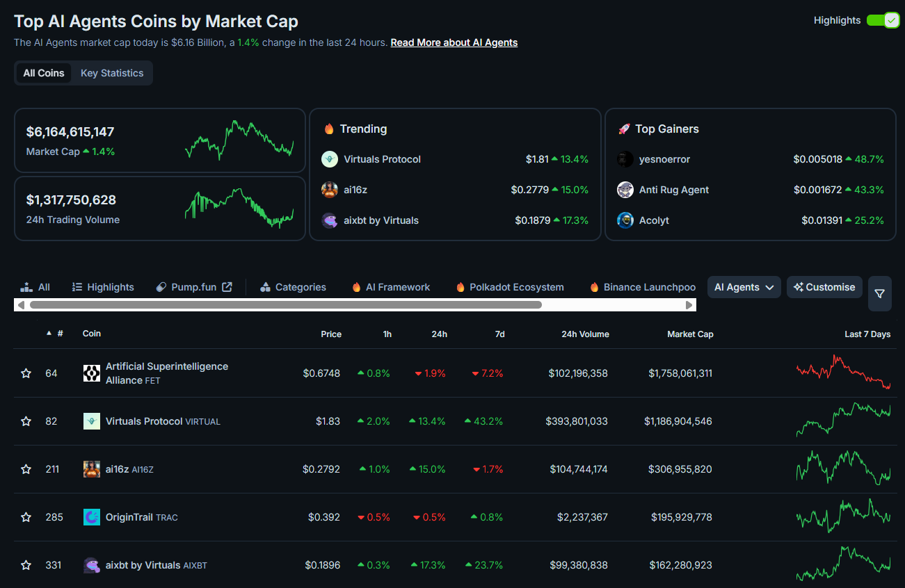Sort by Price column header
Screen dimensions: 905x588
tap(331, 334)
